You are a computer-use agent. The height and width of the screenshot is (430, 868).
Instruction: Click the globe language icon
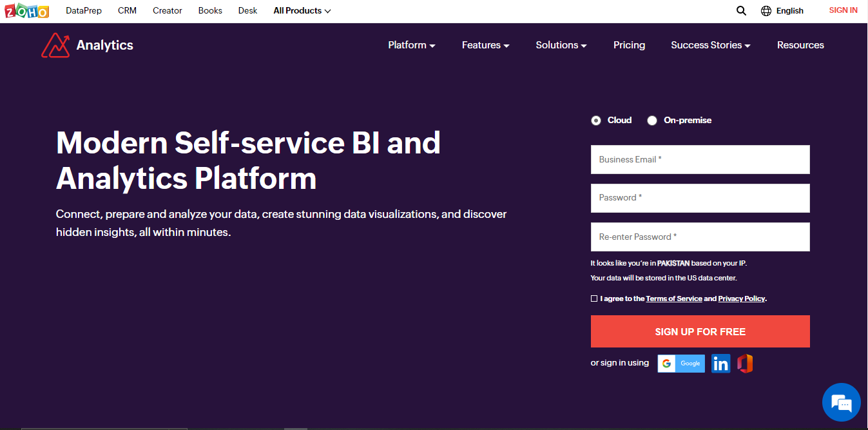766,10
